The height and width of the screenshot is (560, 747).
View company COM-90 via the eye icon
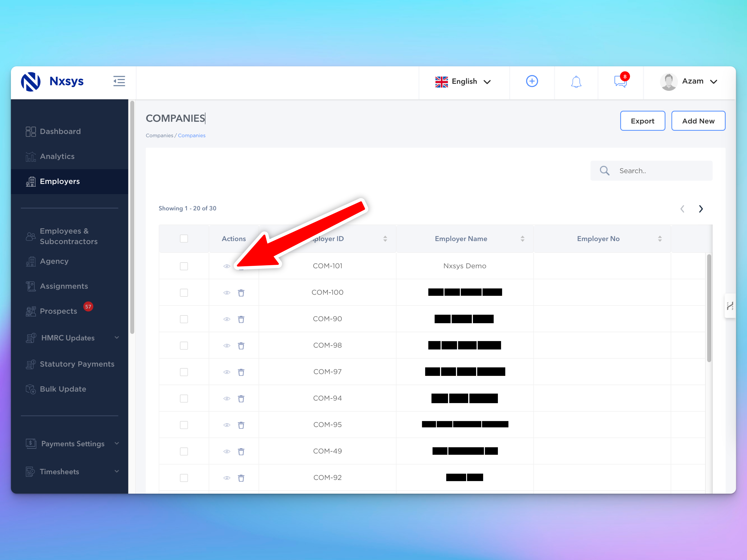227,319
